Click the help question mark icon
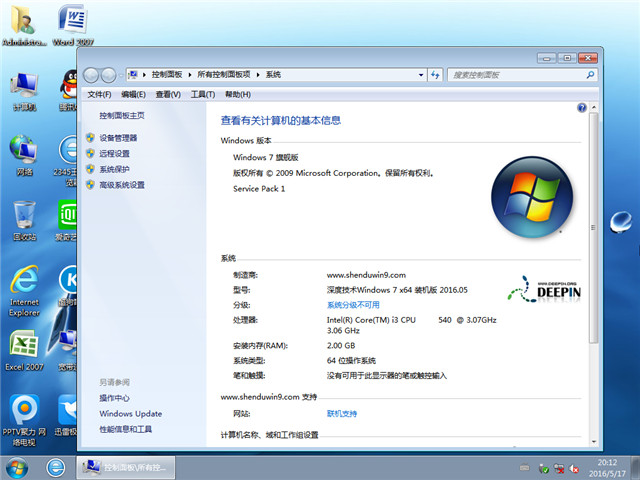640x480 pixels. tap(582, 107)
